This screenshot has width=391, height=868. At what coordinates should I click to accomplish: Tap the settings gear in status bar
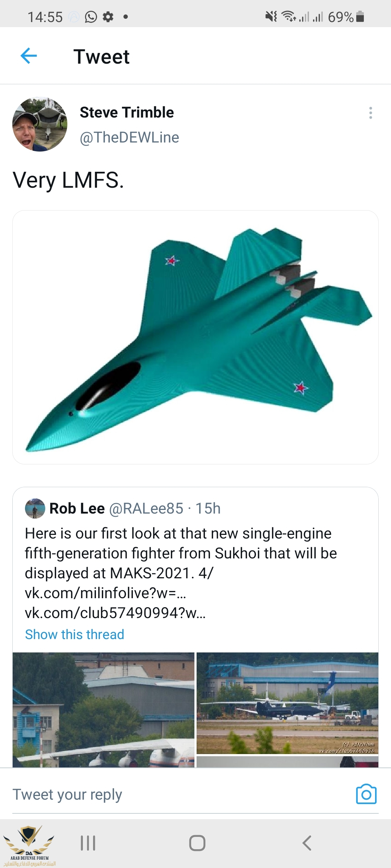click(x=108, y=17)
